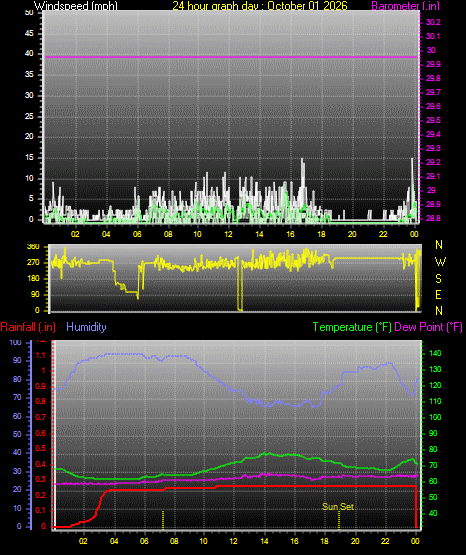The height and width of the screenshot is (555, 466).
Task: Click "0.5" on the red rainfall scale
Action: (41, 448)
